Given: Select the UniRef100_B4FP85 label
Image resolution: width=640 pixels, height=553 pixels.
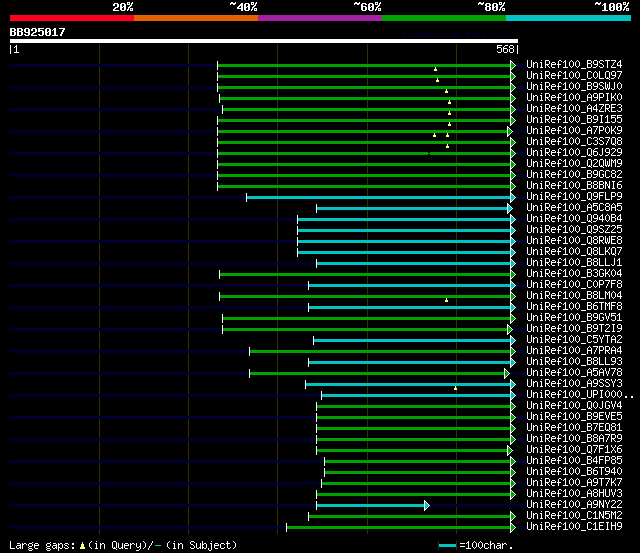Looking at the screenshot, I should click(574, 461).
